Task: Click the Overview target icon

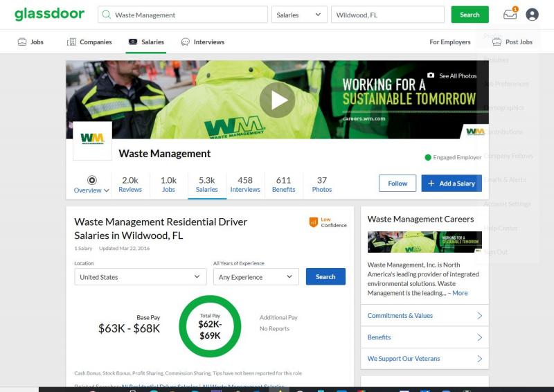Action: (92, 180)
